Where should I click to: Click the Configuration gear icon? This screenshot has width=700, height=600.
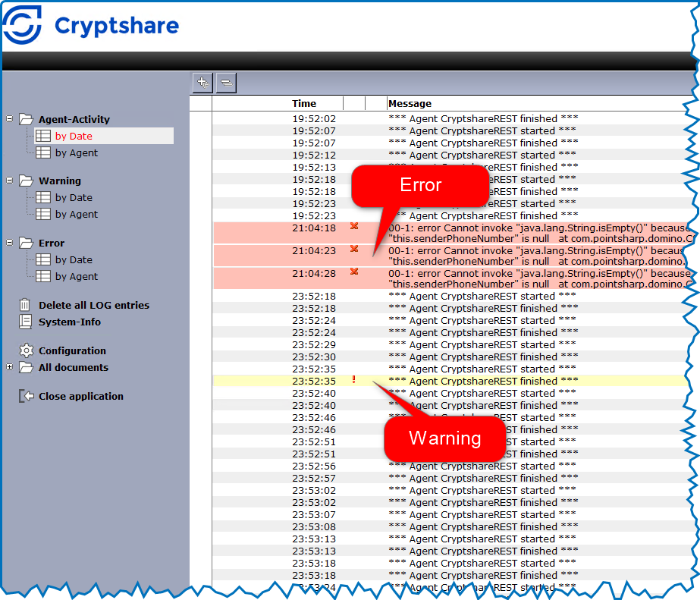[x=26, y=350]
